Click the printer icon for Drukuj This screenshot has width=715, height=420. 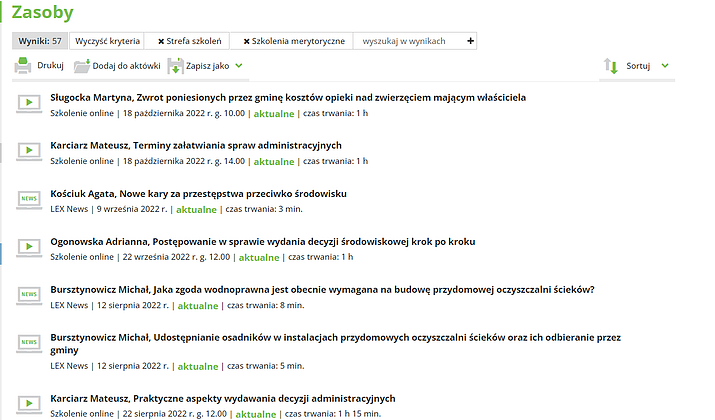pyautogui.click(x=23, y=66)
